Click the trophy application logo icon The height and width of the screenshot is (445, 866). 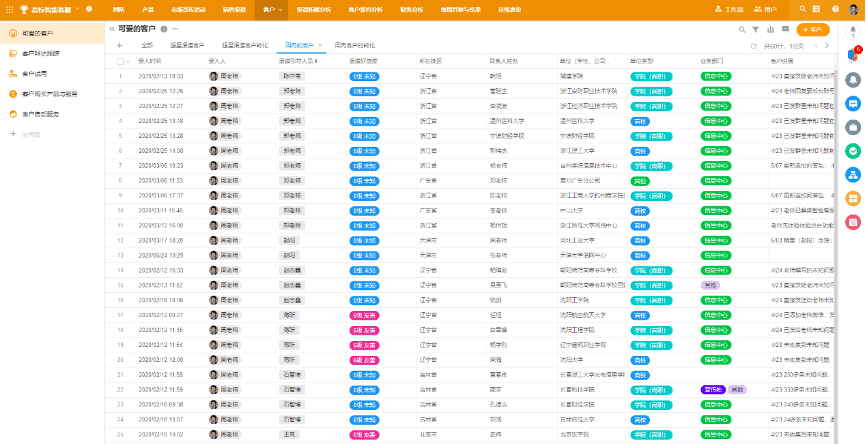(x=24, y=9)
